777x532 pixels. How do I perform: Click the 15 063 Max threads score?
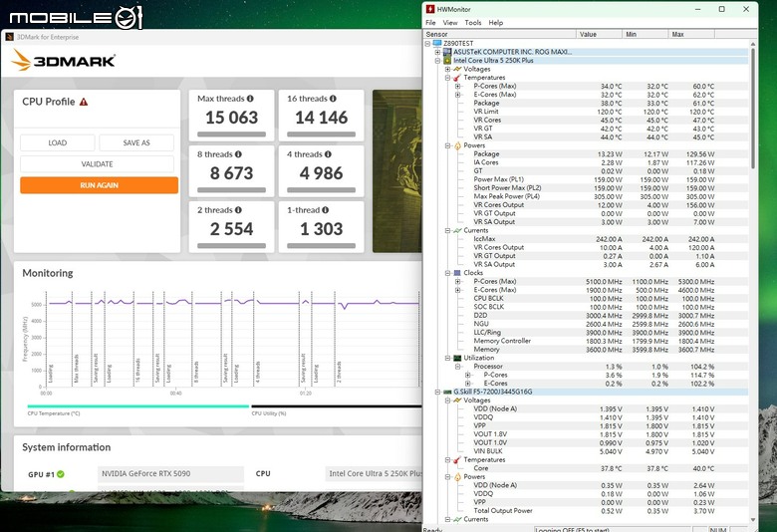coord(231,118)
